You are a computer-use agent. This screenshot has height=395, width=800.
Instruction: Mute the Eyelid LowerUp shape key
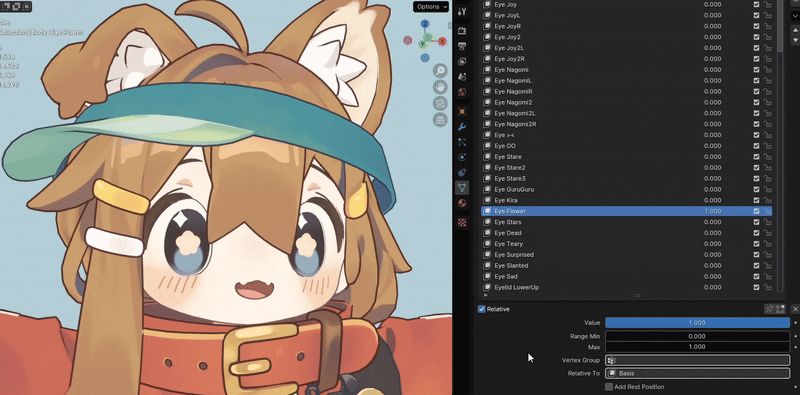point(756,287)
